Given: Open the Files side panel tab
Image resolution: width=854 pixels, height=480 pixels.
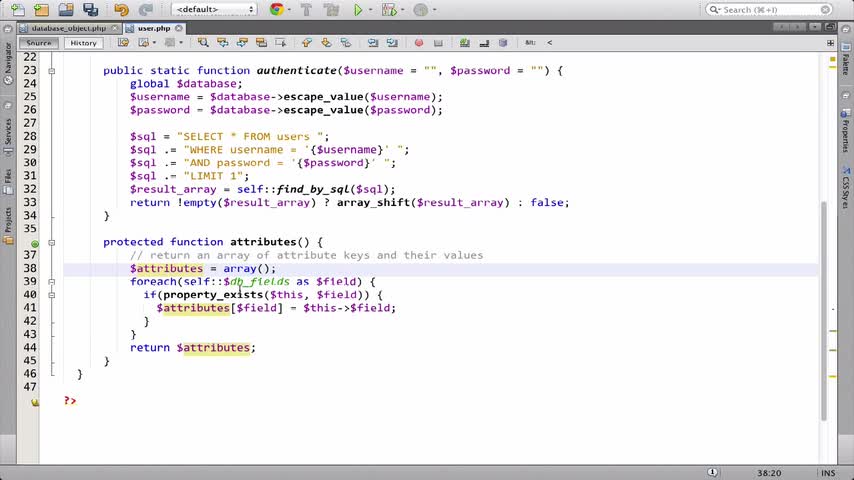Looking at the screenshot, I should click(x=8, y=181).
